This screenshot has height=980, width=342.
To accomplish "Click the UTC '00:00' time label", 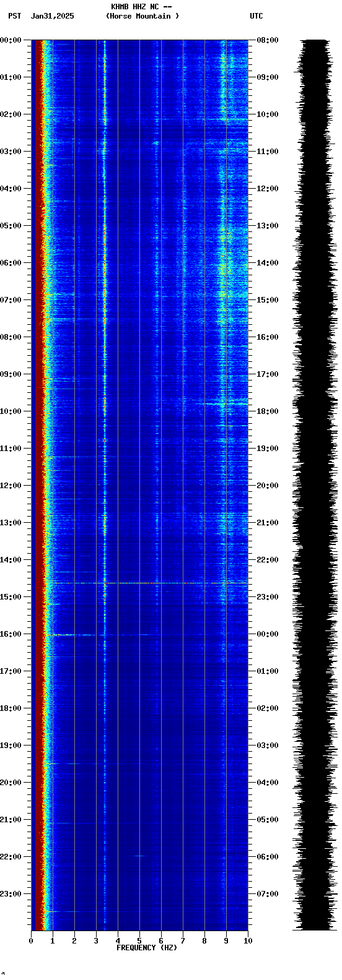I will click(268, 634).
